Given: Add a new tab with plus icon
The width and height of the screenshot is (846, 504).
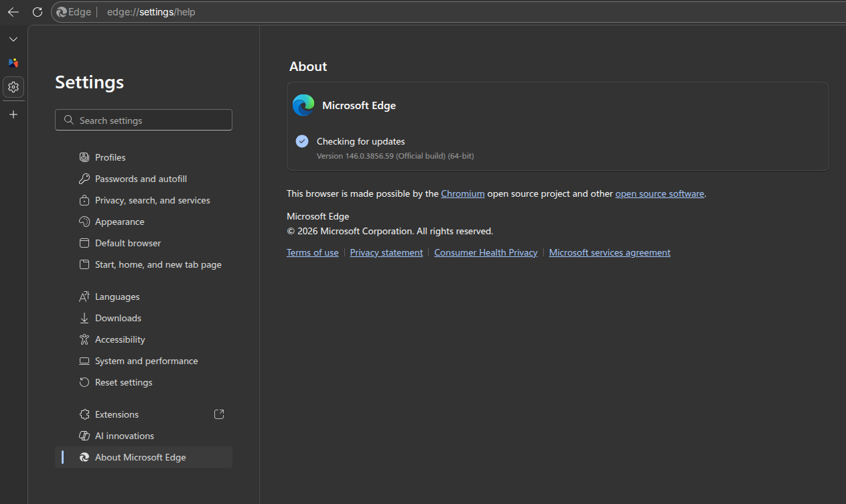Looking at the screenshot, I should [x=13, y=114].
